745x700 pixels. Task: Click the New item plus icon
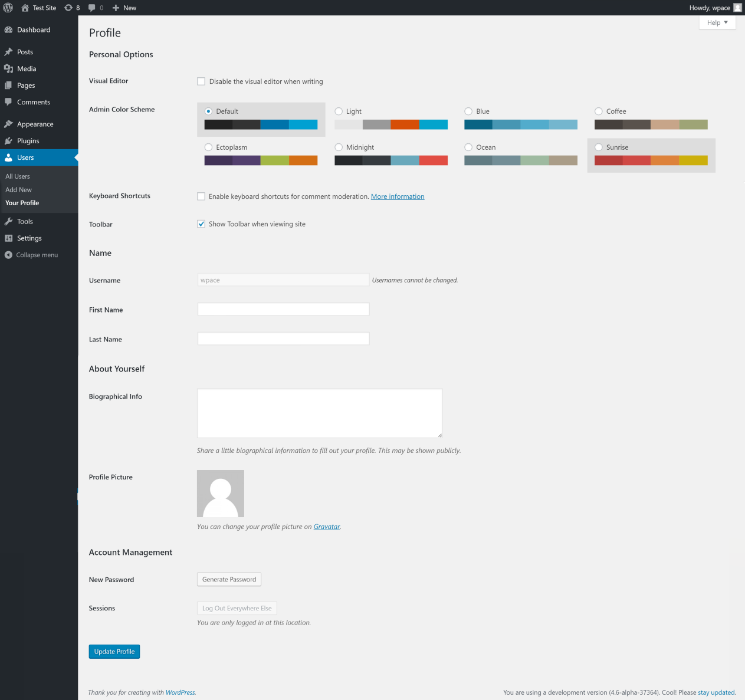pos(114,8)
